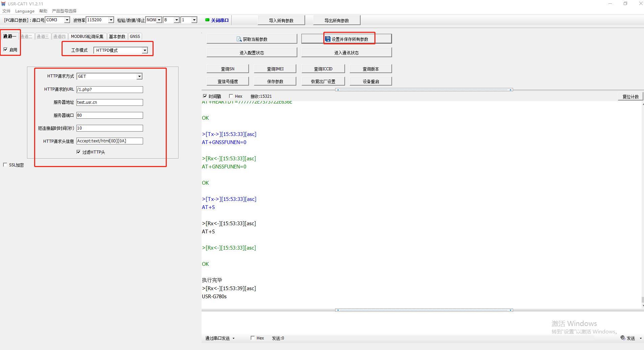This screenshot has height=350, width=644.
Task: Enable the SSL加密 checkbox
Action: pyautogui.click(x=5, y=165)
